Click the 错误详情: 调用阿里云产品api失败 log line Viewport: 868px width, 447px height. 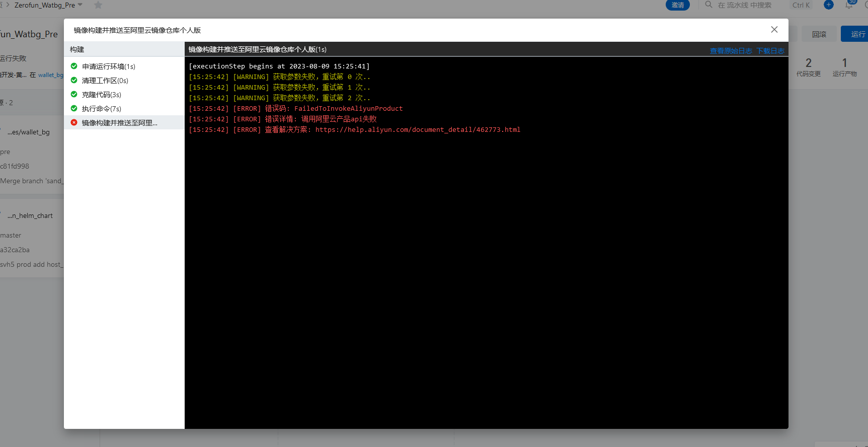point(283,119)
